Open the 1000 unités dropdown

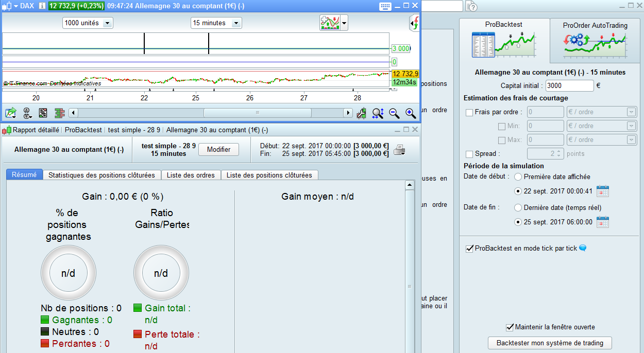(x=88, y=23)
